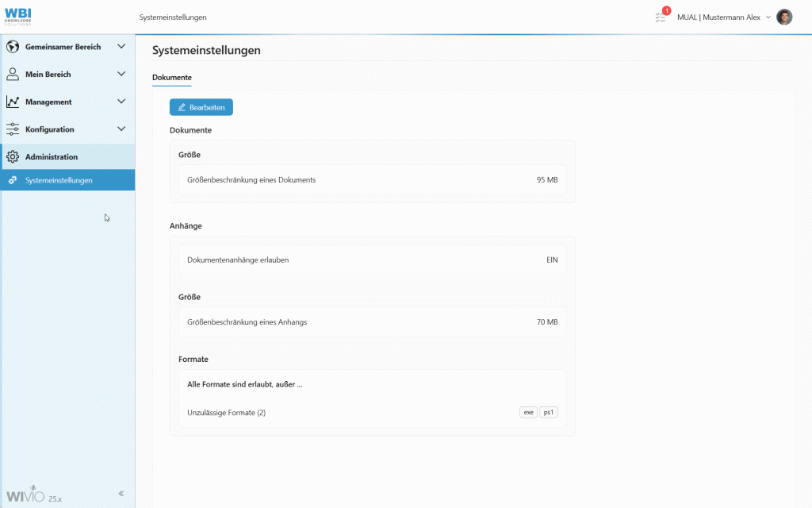Select Systemeinstellungen in the sidebar
The width and height of the screenshot is (812, 508).
(x=59, y=179)
